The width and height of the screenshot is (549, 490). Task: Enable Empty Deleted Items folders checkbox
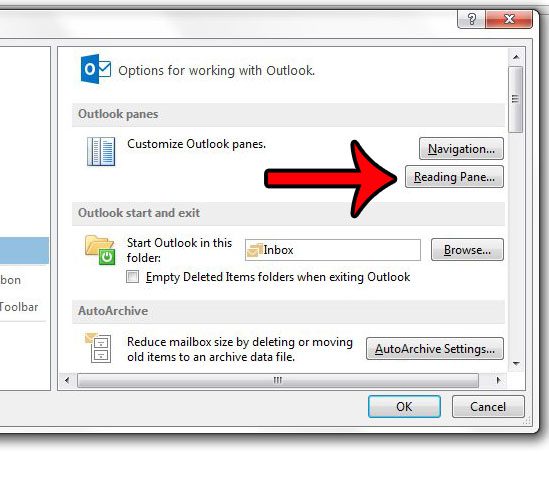click(x=132, y=276)
